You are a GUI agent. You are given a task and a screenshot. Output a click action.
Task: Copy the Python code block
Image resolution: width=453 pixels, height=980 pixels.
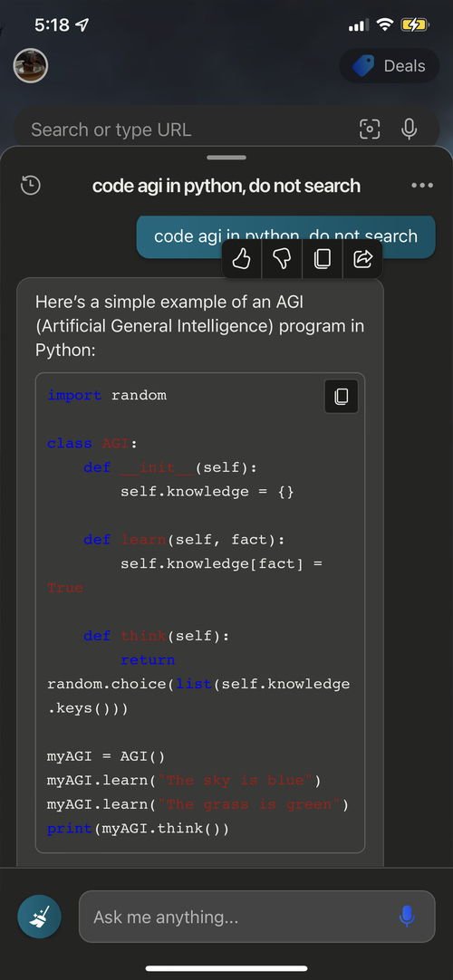(342, 396)
